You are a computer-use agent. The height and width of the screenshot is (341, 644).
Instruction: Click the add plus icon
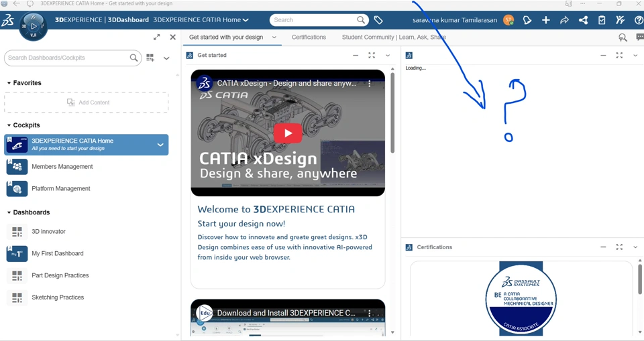pos(546,20)
